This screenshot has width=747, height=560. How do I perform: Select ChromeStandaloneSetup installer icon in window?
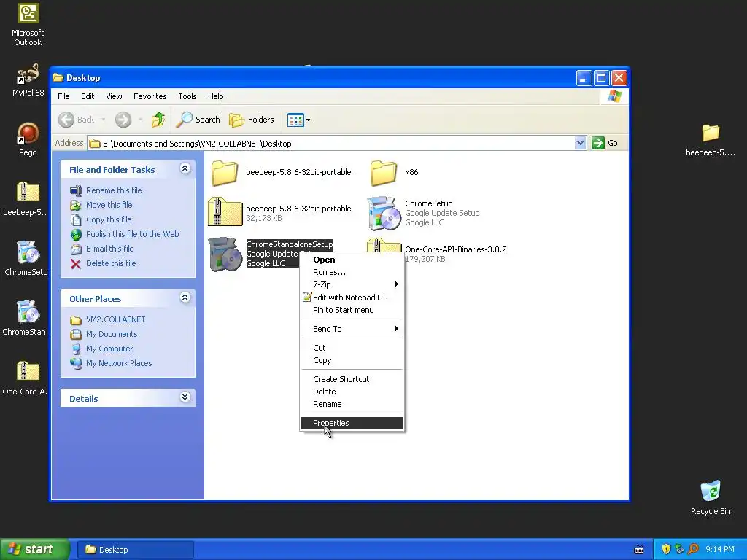click(225, 254)
